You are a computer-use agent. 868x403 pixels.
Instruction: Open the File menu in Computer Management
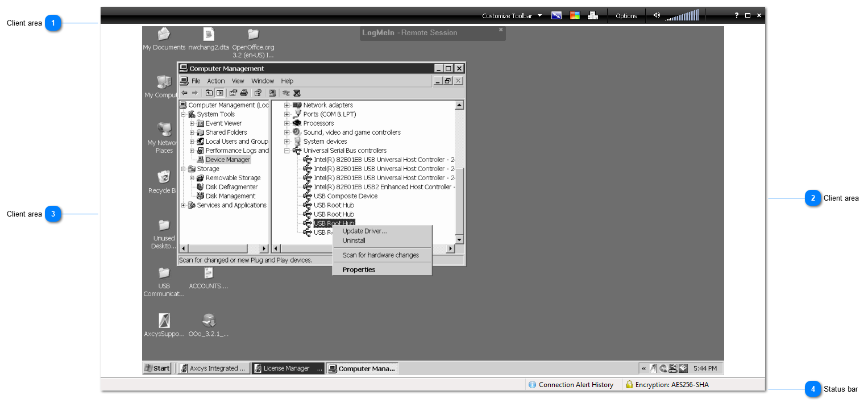[x=196, y=81]
